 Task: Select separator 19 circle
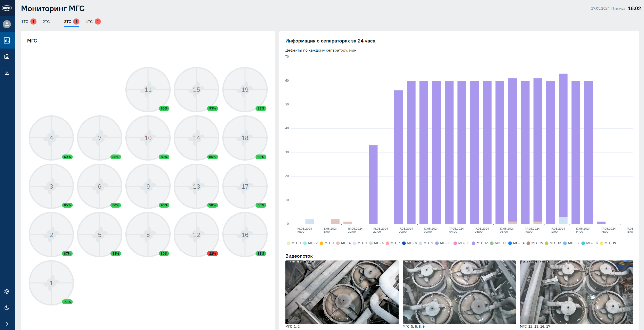pyautogui.click(x=245, y=90)
